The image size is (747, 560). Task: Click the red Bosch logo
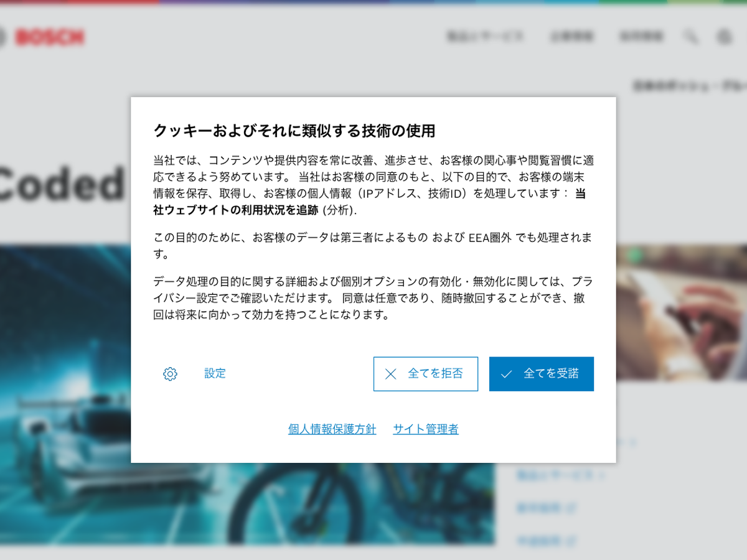click(50, 38)
